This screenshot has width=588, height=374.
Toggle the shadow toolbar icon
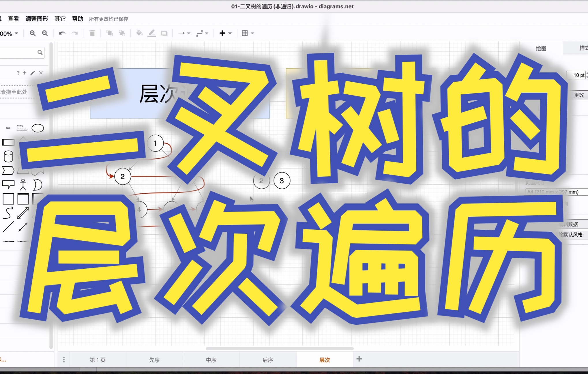point(164,33)
